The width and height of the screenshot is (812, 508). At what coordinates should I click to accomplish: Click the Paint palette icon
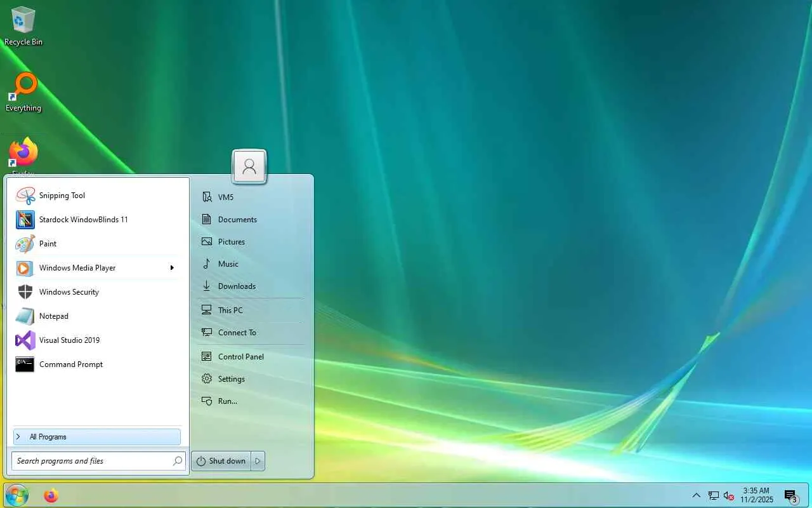pos(25,244)
